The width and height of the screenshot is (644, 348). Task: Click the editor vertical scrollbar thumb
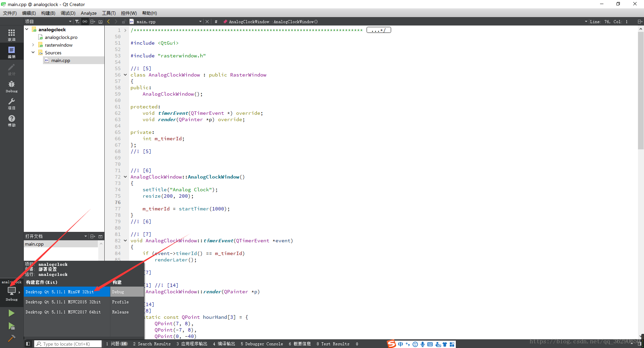coord(641,91)
